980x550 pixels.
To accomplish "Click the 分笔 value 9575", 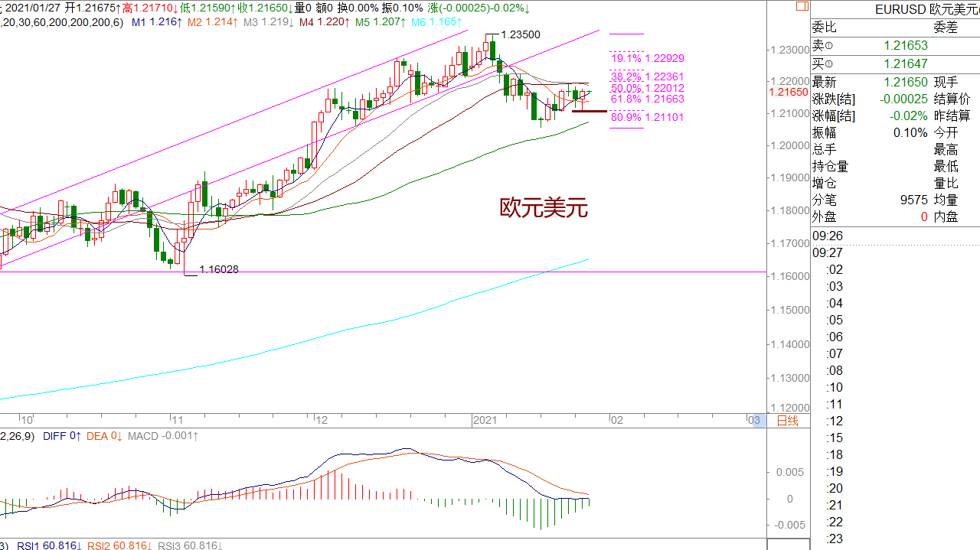I will pos(914,200).
